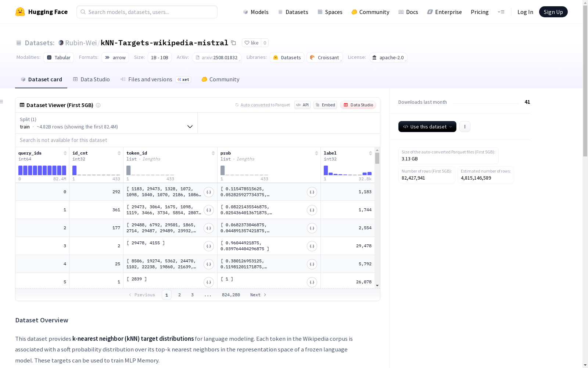Sort by the token_id column
Screen dimensions: 588x368
click(213, 153)
